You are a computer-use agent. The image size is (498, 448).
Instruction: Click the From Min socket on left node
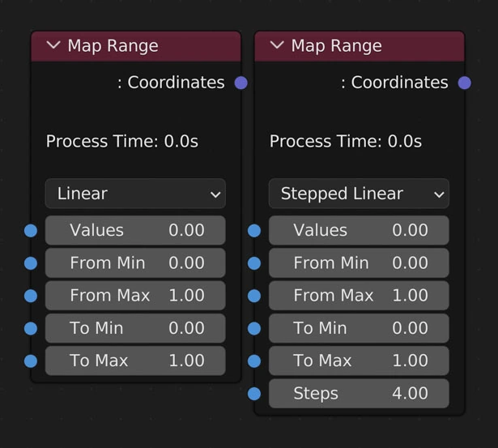(31, 263)
